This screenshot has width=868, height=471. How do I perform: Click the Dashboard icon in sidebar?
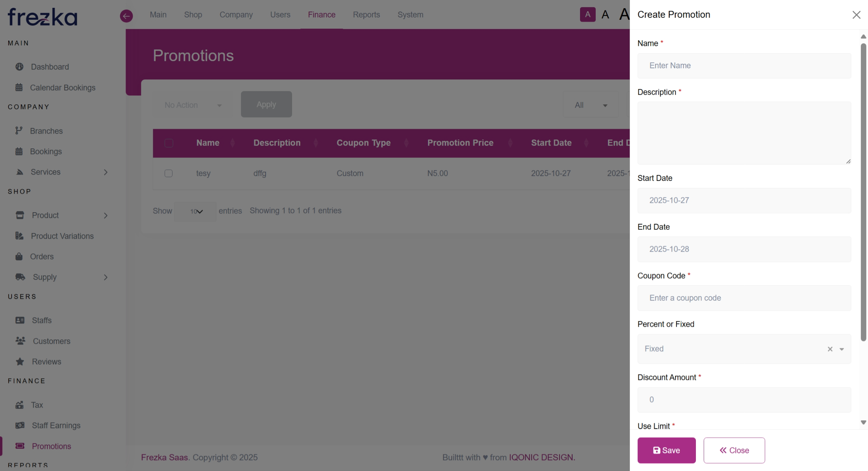[x=19, y=67]
